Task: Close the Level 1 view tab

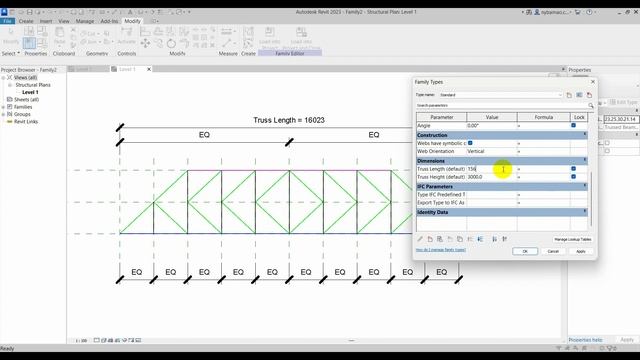Action: pyautogui.click(x=149, y=69)
